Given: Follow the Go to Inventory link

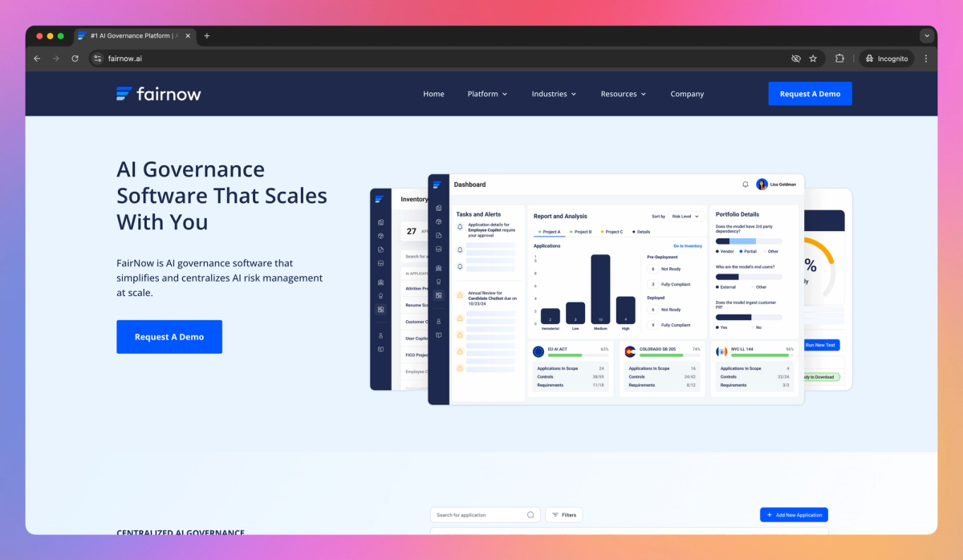Looking at the screenshot, I should [688, 246].
